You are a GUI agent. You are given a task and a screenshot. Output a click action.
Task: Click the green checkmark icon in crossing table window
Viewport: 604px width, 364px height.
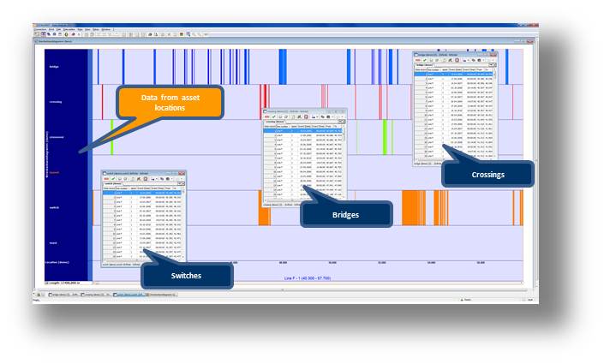(274, 116)
